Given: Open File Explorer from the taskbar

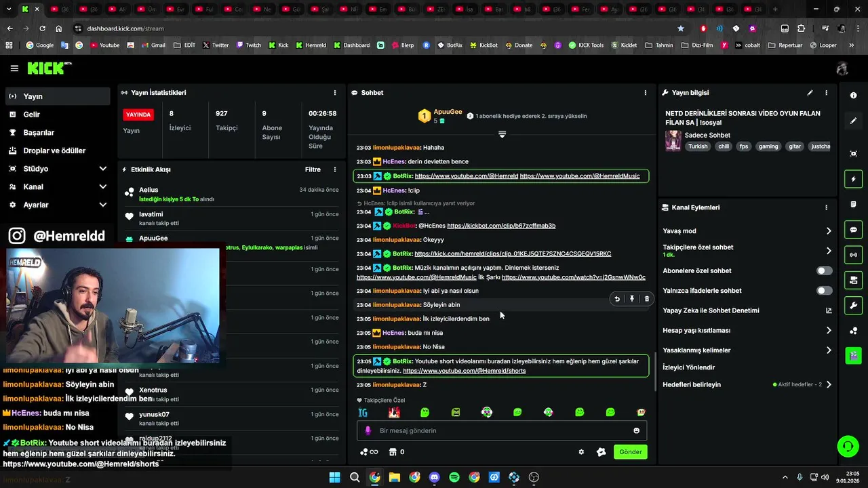Looking at the screenshot, I should click(x=395, y=477).
